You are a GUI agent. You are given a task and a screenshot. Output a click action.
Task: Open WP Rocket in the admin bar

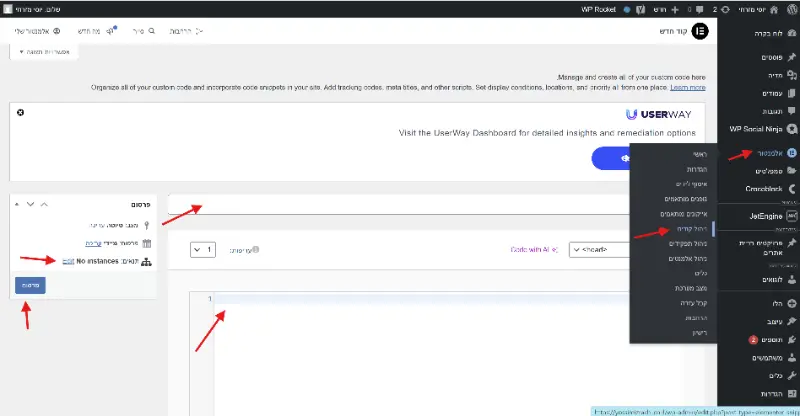(x=598, y=9)
